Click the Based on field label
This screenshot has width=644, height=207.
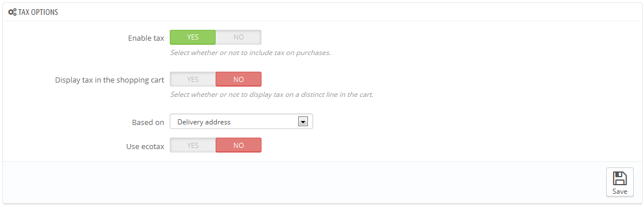click(148, 122)
